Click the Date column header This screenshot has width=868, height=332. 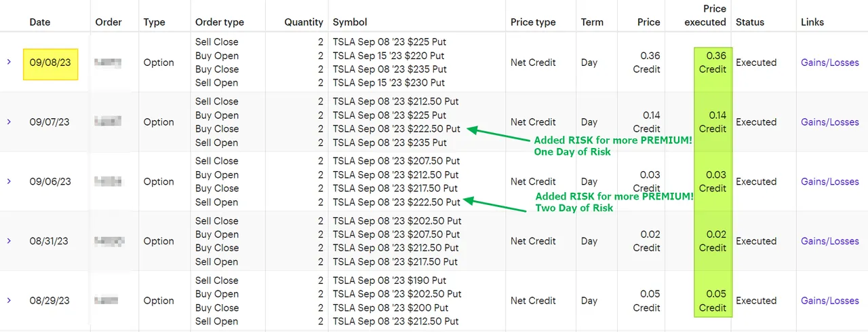40,22
